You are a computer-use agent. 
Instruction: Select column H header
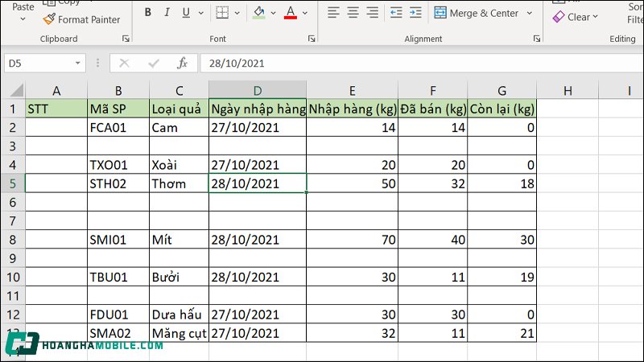coord(568,91)
